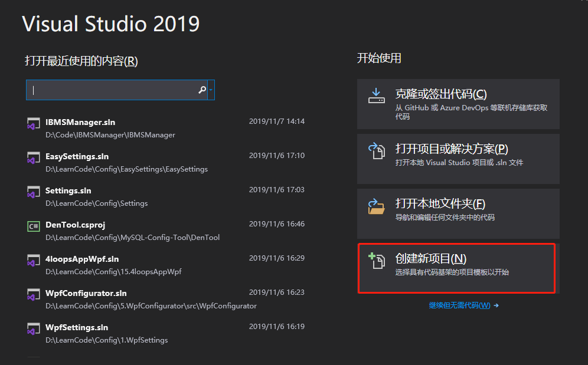The image size is (588, 365).
Task: Select 创建新项目(N) option
Action: point(458,268)
